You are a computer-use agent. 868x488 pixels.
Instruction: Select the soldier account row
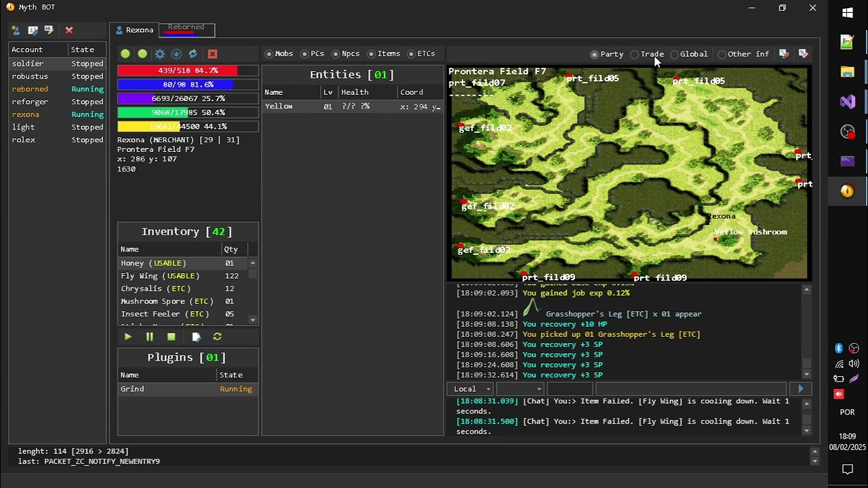click(x=58, y=64)
